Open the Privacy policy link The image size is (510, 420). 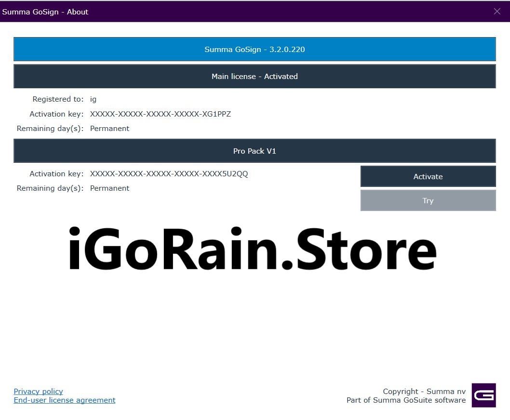tap(38, 391)
